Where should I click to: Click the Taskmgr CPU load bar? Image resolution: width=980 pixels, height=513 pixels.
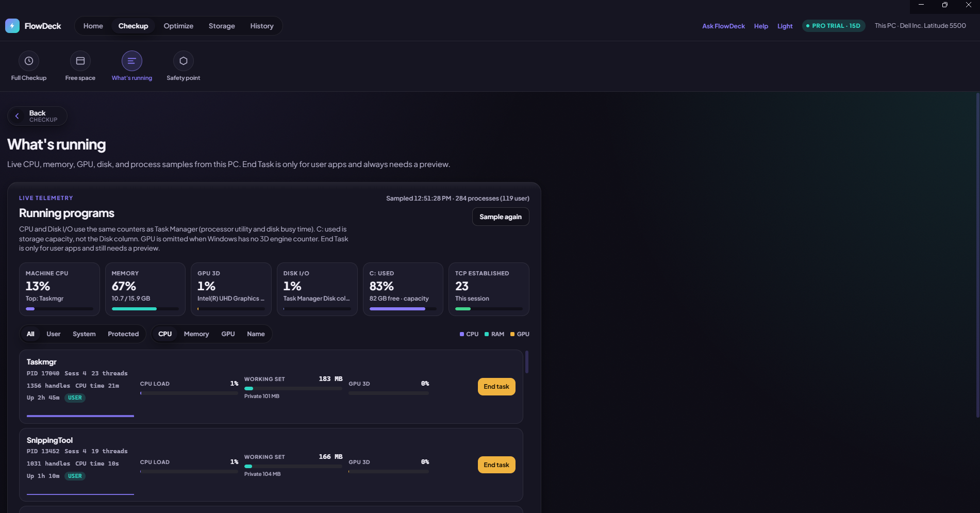pyautogui.click(x=189, y=393)
